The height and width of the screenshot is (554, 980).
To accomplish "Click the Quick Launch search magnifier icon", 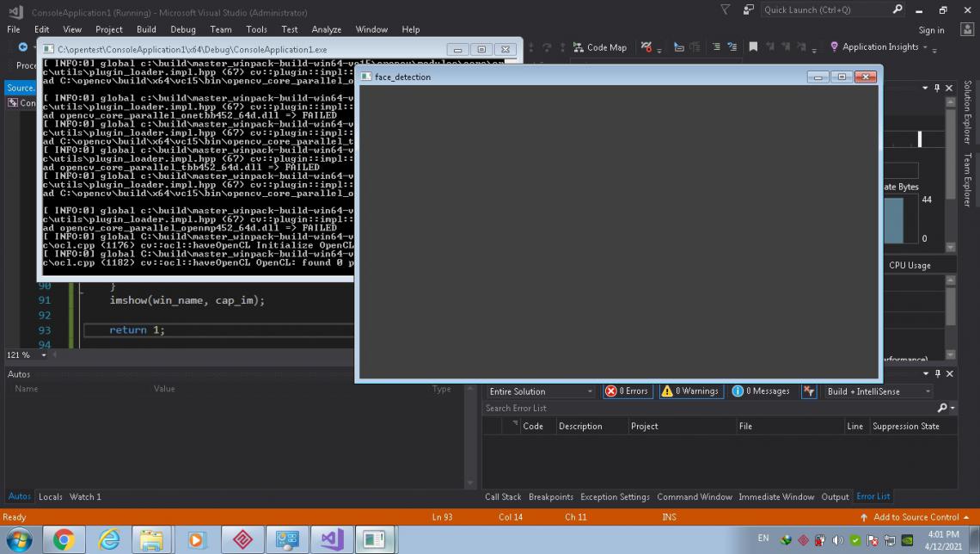I will pos(898,10).
